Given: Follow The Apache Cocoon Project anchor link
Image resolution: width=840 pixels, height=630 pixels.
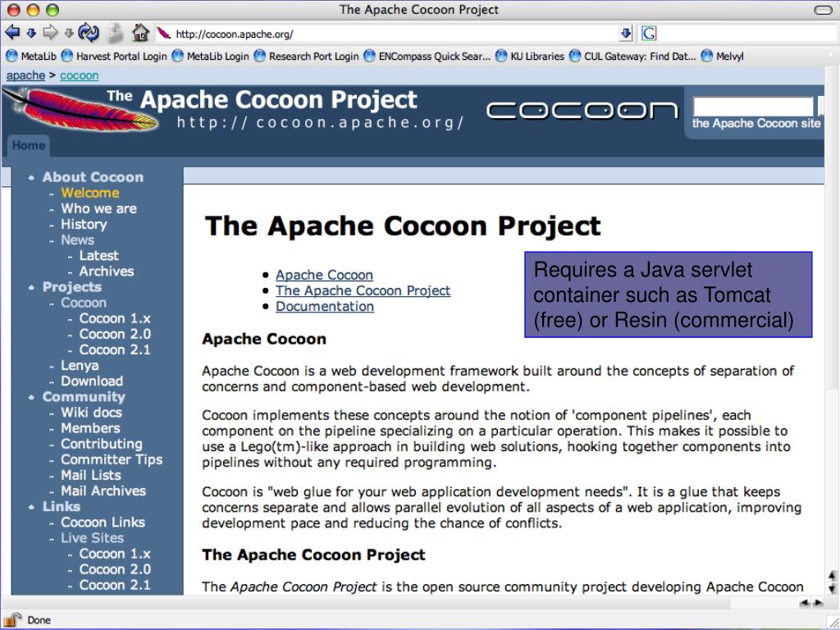Looking at the screenshot, I should pos(363,290).
